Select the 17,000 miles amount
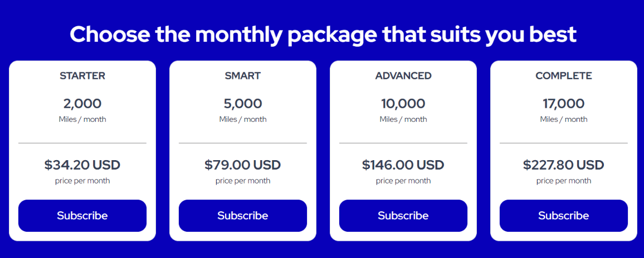This screenshot has width=644, height=258. click(564, 103)
